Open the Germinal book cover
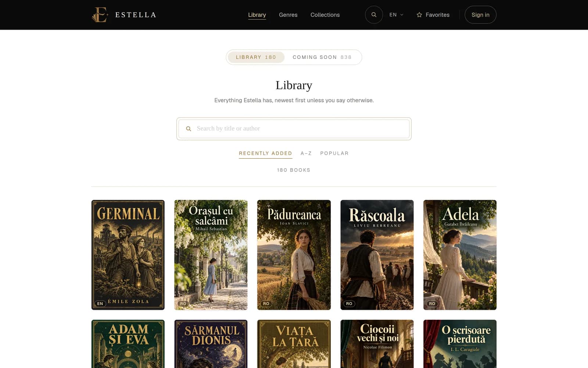 pyautogui.click(x=128, y=255)
